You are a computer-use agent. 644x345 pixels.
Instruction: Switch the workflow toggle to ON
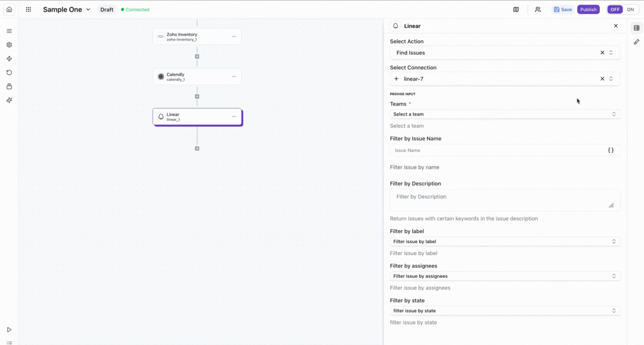click(630, 10)
